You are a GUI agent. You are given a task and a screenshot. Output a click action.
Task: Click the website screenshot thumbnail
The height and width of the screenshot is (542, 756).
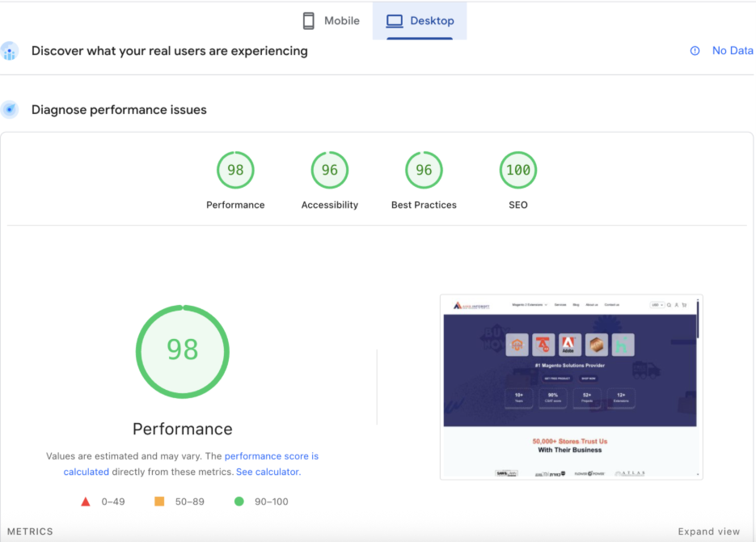coord(571,387)
